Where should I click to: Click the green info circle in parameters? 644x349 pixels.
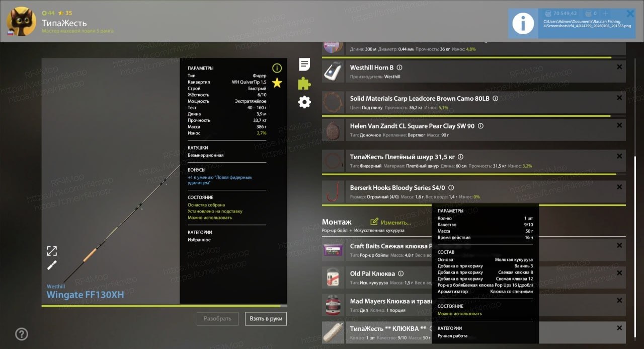coord(277,68)
